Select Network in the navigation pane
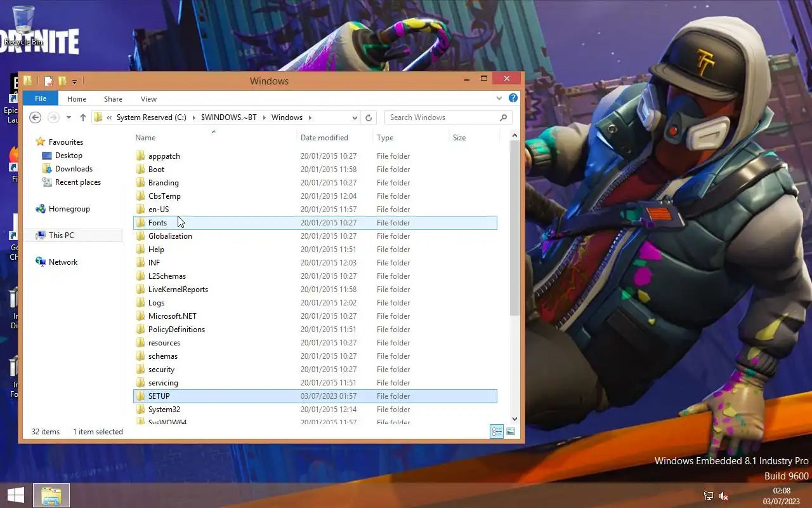Viewport: 812px width, 508px height. pos(63,262)
